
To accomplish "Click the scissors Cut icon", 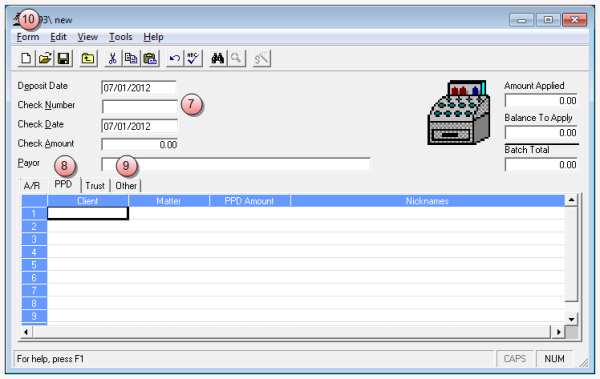I will click(x=112, y=59).
